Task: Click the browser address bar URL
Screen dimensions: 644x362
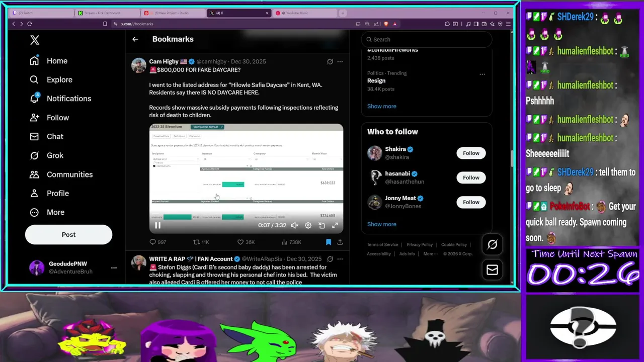Action: coord(137,24)
